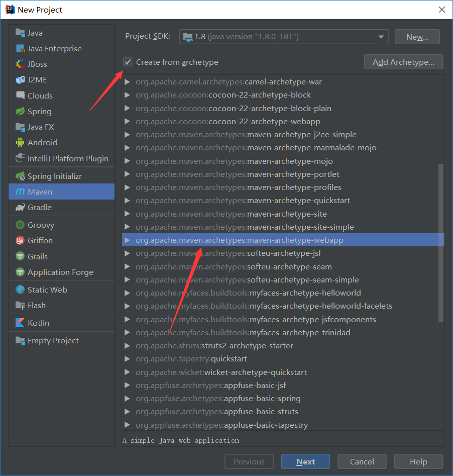Click the J2ME icon
The height and width of the screenshot is (476, 453).
[20, 80]
